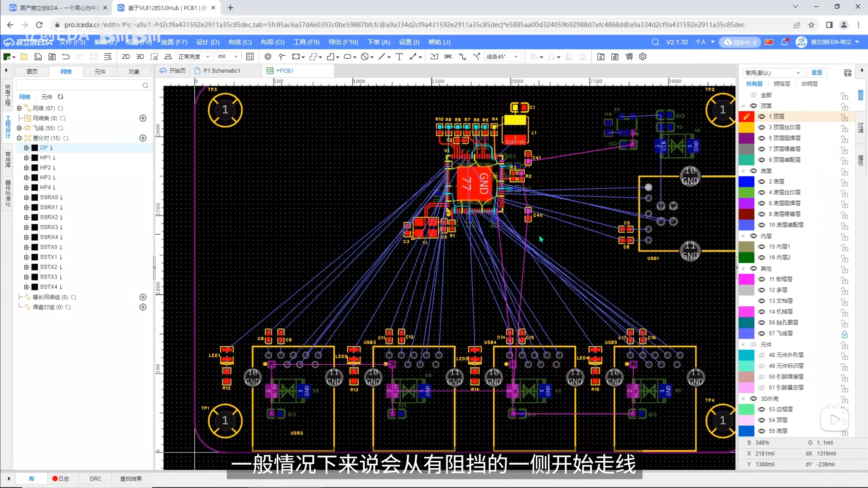Image resolution: width=868 pixels, height=488 pixels.
Task: Click the Undo arrow icon
Action: pyautogui.click(x=66, y=57)
